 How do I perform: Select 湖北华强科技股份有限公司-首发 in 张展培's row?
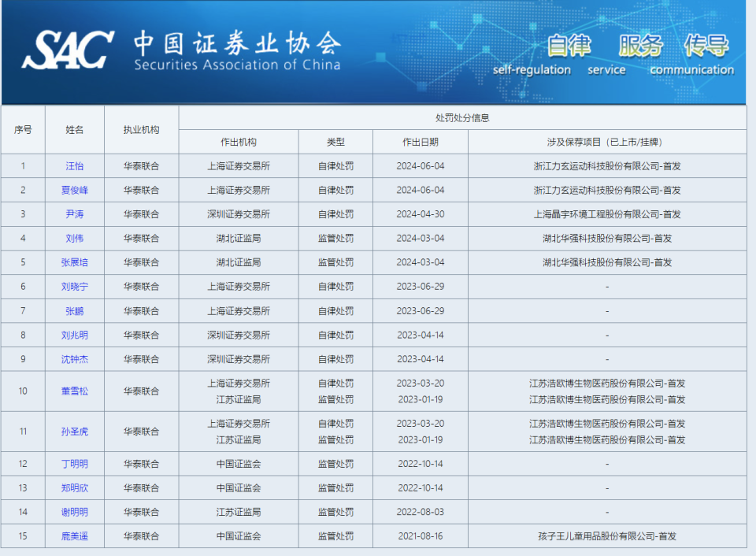click(607, 262)
